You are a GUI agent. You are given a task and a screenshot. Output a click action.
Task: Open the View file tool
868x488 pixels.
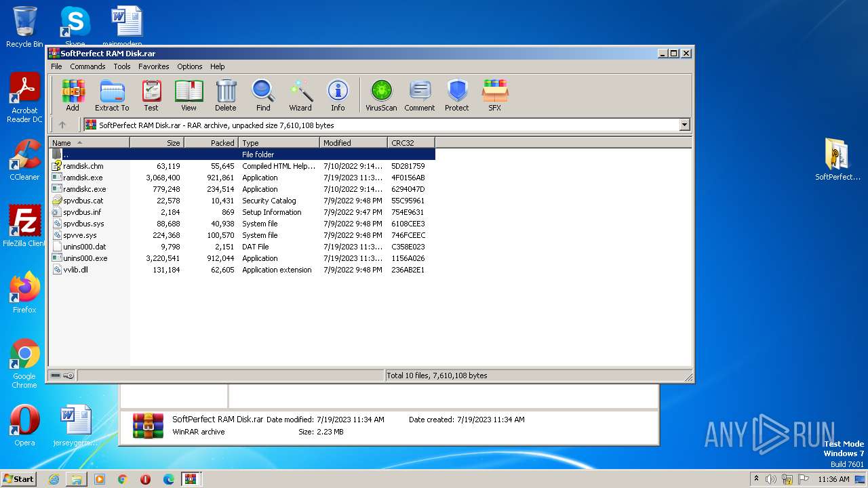[189, 95]
